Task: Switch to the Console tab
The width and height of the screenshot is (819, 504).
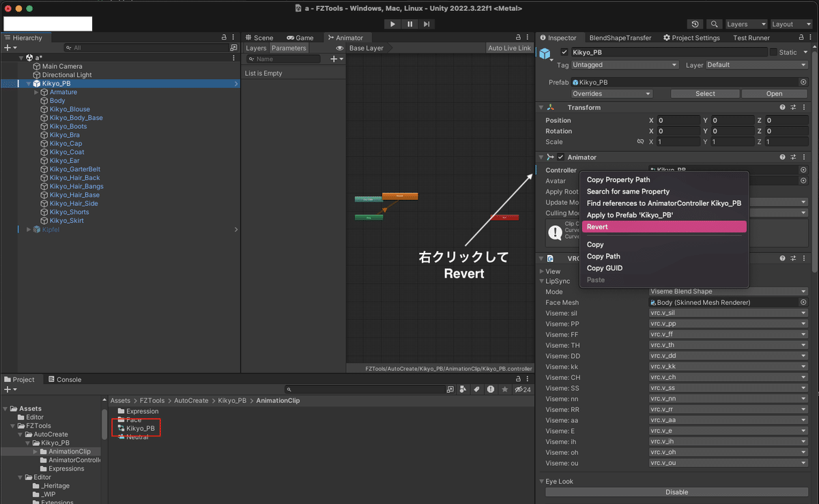Action: point(63,379)
